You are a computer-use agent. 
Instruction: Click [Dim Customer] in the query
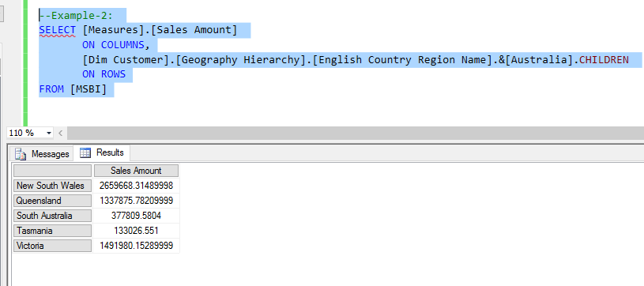click(x=126, y=59)
